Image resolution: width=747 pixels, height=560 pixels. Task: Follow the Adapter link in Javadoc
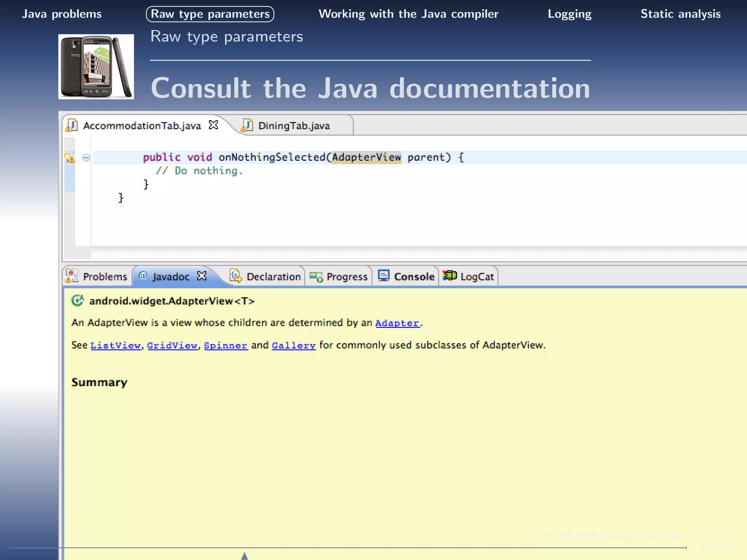(x=397, y=323)
